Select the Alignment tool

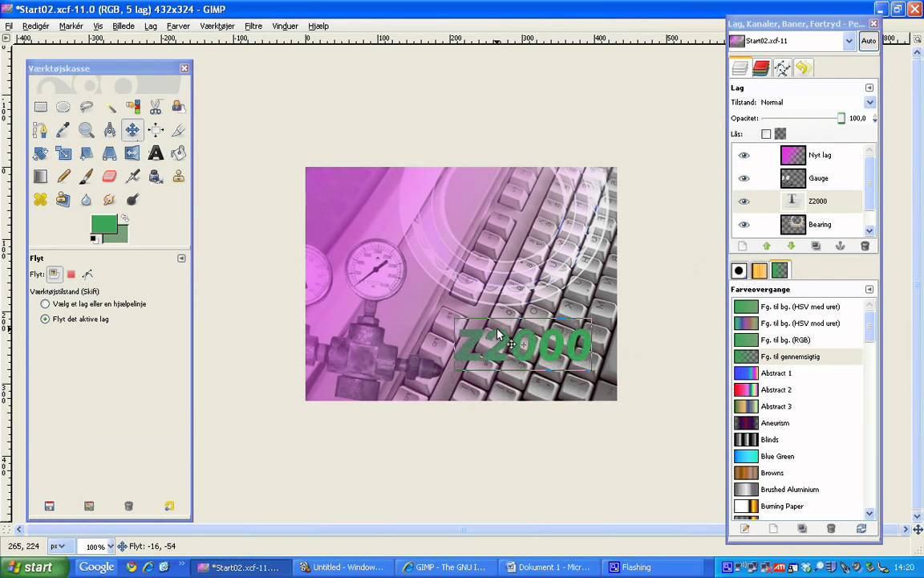156,130
